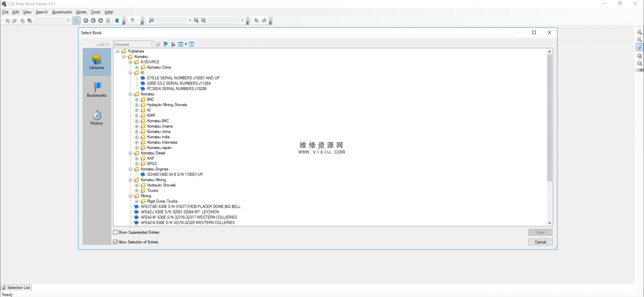Open History with the stopwatch icon
644x297 pixels.
97,118
